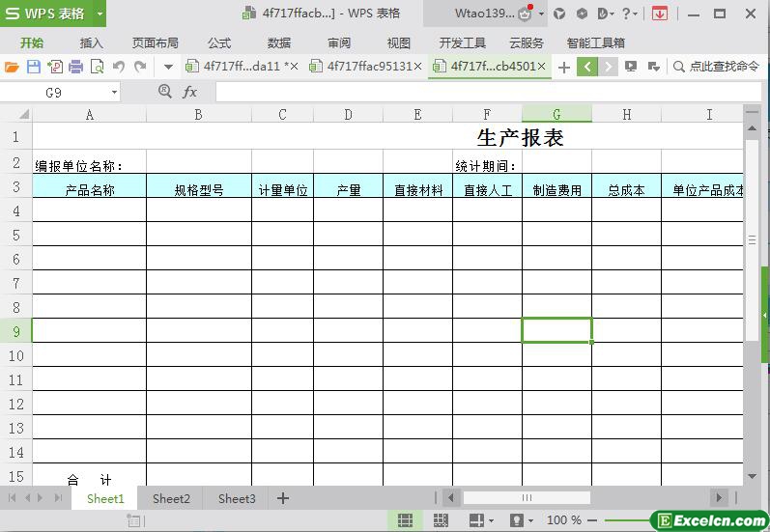Open the 插入 ribbon tab
Screen dimensions: 770x532
coord(92,43)
